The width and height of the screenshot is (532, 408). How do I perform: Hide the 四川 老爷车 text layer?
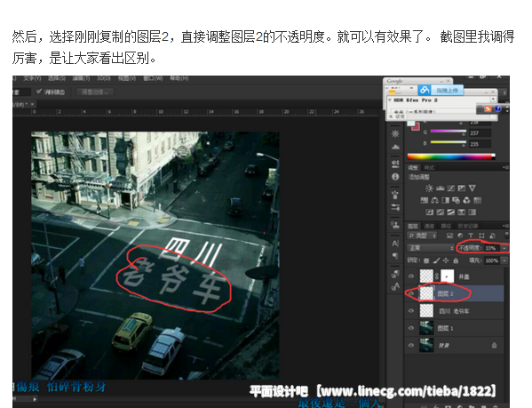click(411, 310)
